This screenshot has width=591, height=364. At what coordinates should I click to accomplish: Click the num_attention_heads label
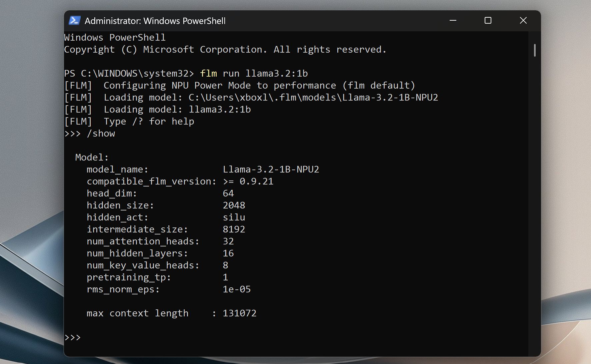tap(143, 241)
